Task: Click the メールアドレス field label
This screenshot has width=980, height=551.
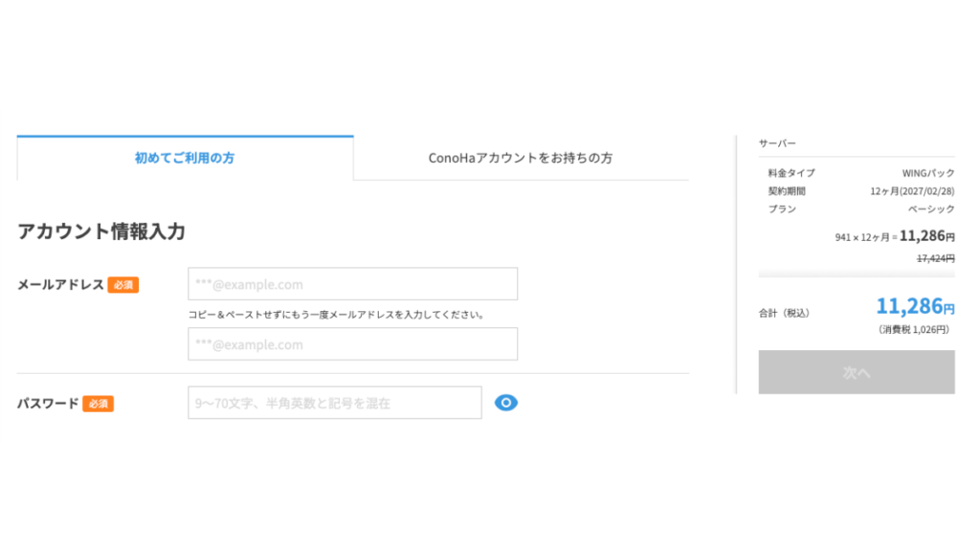Action: pyautogui.click(x=60, y=284)
